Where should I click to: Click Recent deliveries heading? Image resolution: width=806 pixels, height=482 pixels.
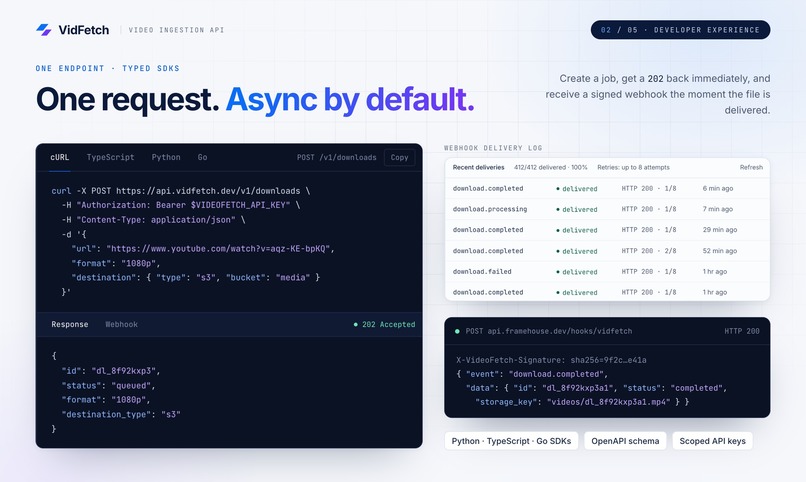[479, 167]
